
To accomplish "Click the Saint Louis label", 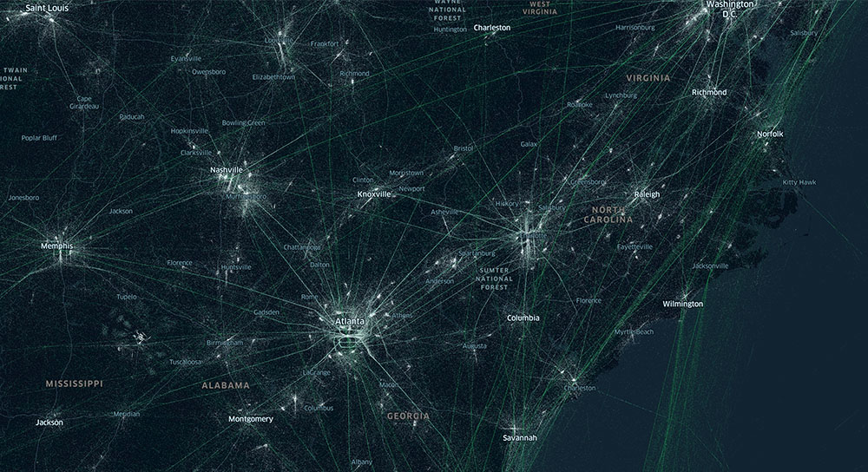I will (47, 9).
